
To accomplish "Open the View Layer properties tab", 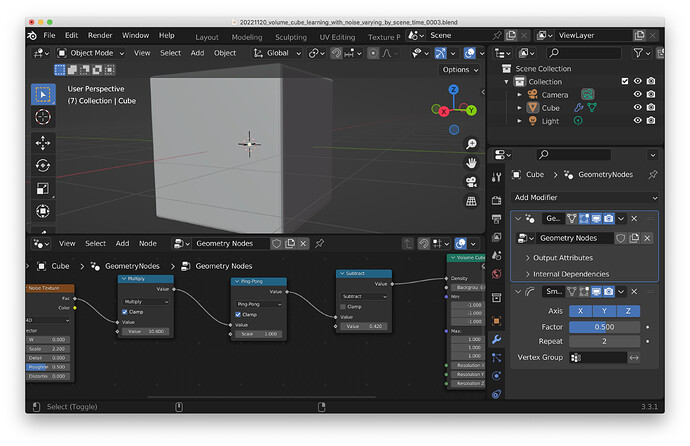I will [496, 237].
